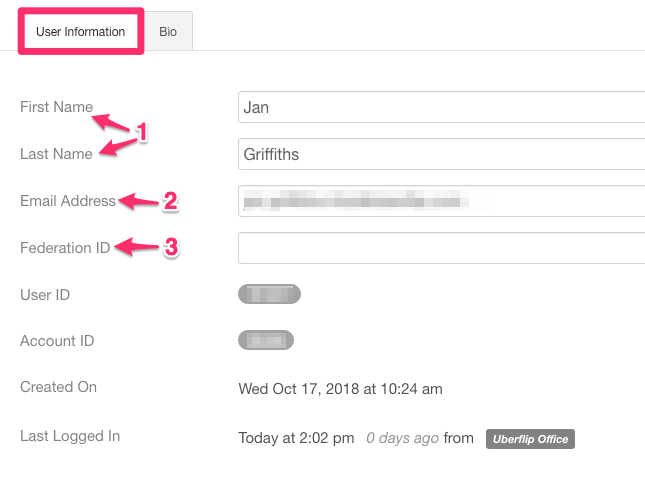645x478 pixels.
Task: Click the pink number 1 annotation
Action: (x=142, y=132)
